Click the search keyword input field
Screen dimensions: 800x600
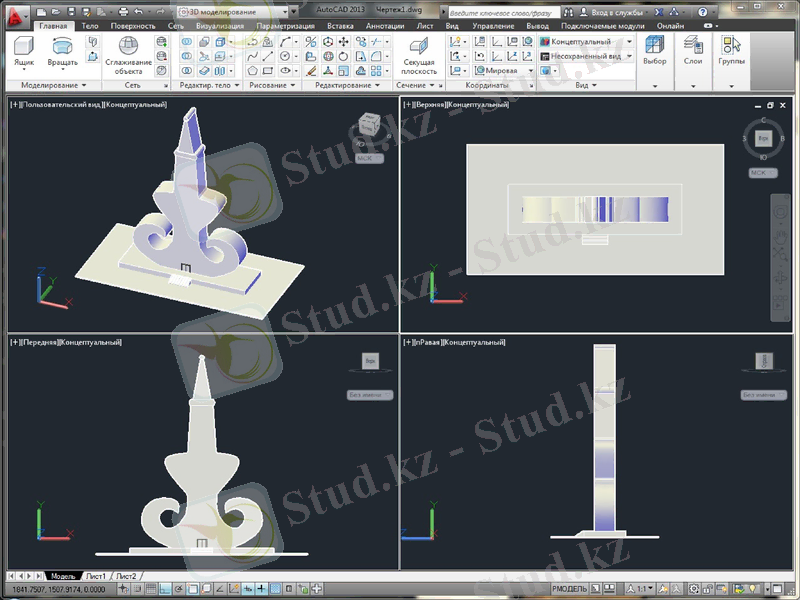[500, 11]
